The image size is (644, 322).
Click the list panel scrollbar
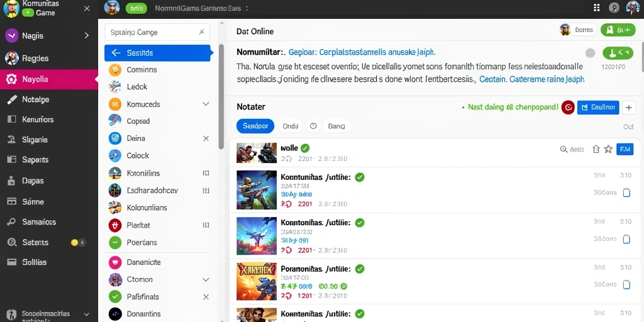(221, 96)
